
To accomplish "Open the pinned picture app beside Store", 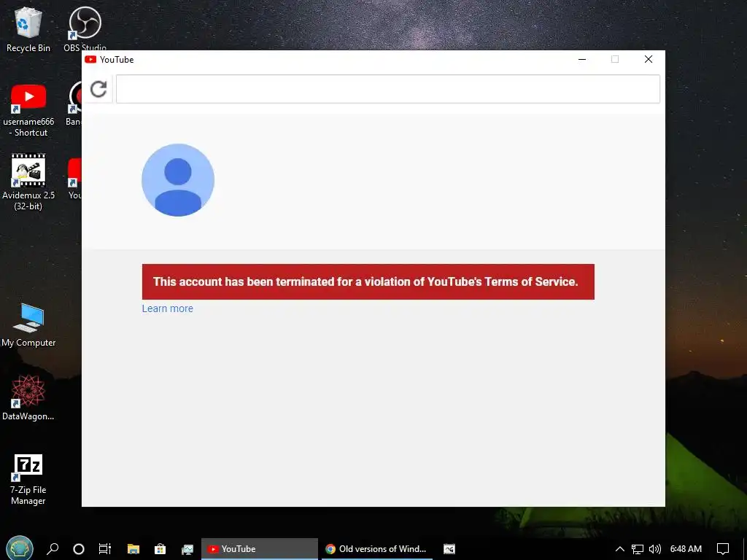I will pos(187,549).
